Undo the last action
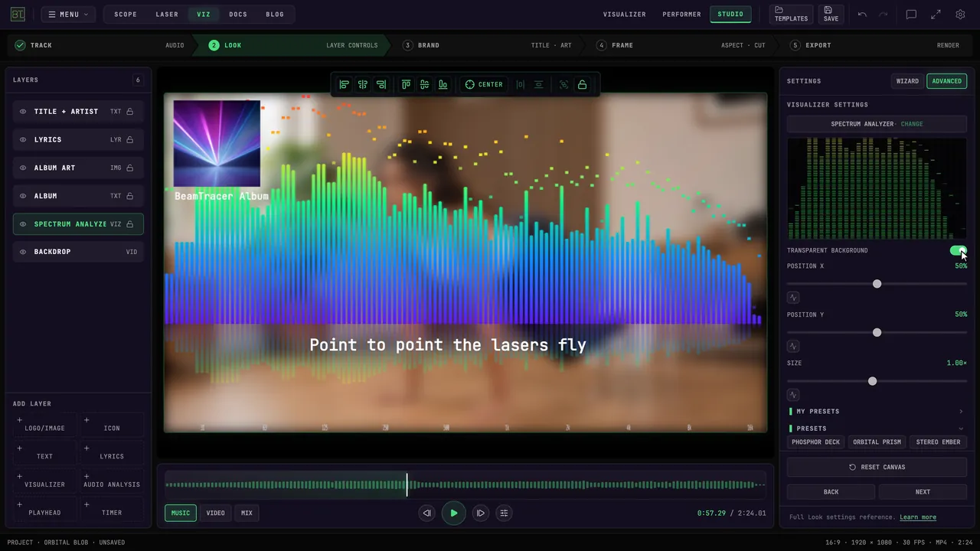Image resolution: width=980 pixels, height=551 pixels. click(x=862, y=15)
